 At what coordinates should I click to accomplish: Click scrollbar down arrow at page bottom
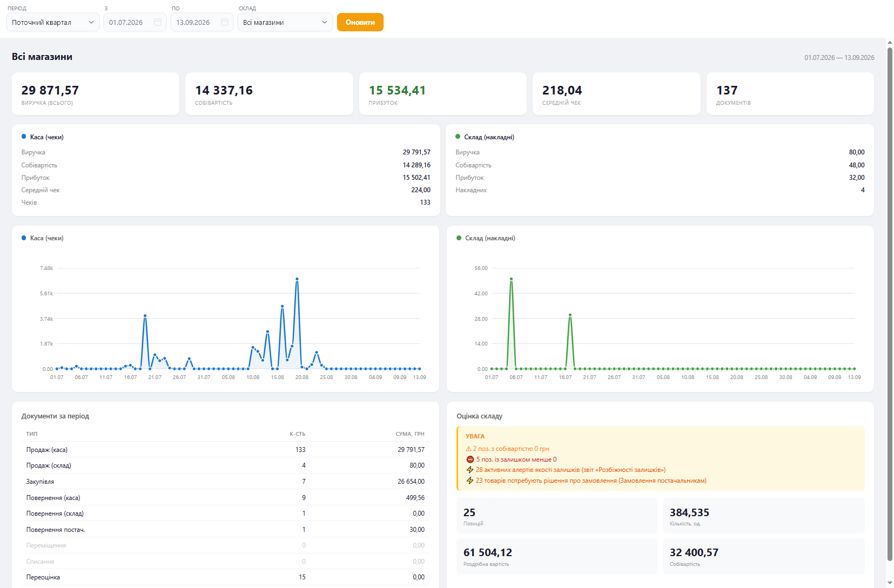890,584
